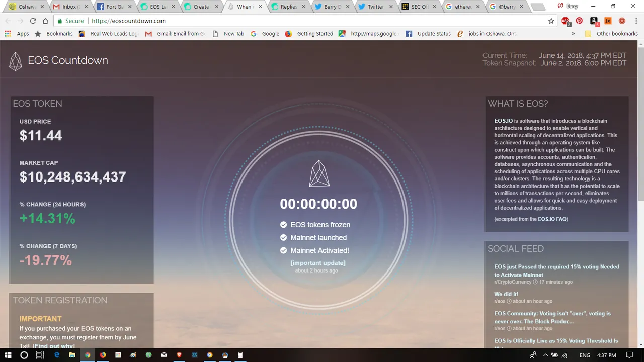Open the EOS.IO FAQ link

552,219
